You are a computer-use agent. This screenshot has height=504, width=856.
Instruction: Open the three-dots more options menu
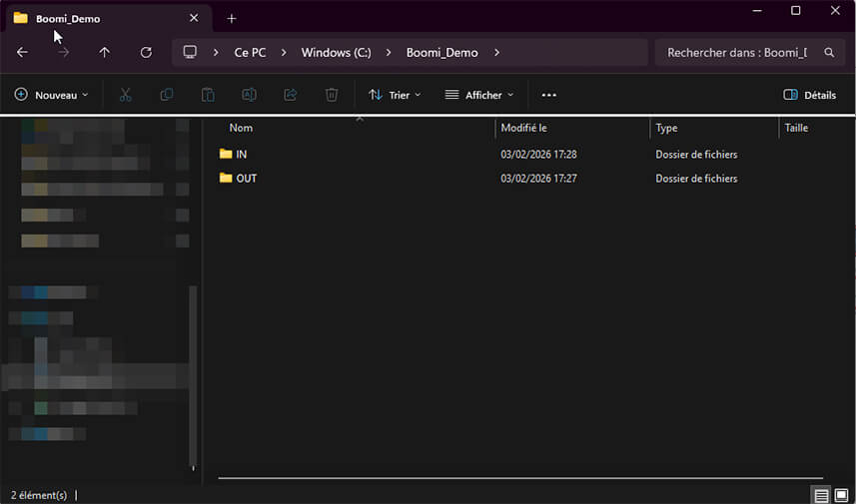548,95
